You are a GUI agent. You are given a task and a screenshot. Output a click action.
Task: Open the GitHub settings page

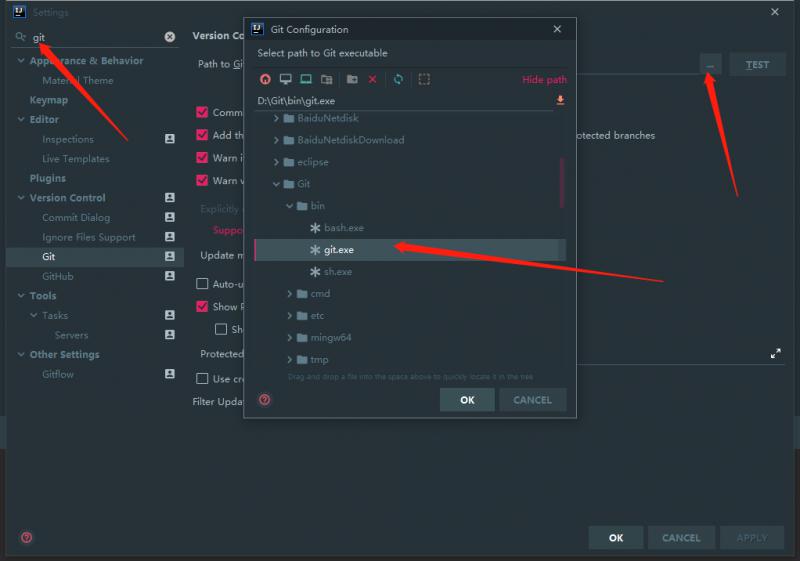(58, 276)
